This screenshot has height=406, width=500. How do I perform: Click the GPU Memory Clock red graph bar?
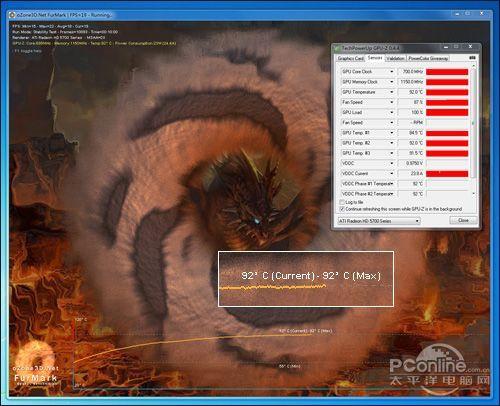447,82
